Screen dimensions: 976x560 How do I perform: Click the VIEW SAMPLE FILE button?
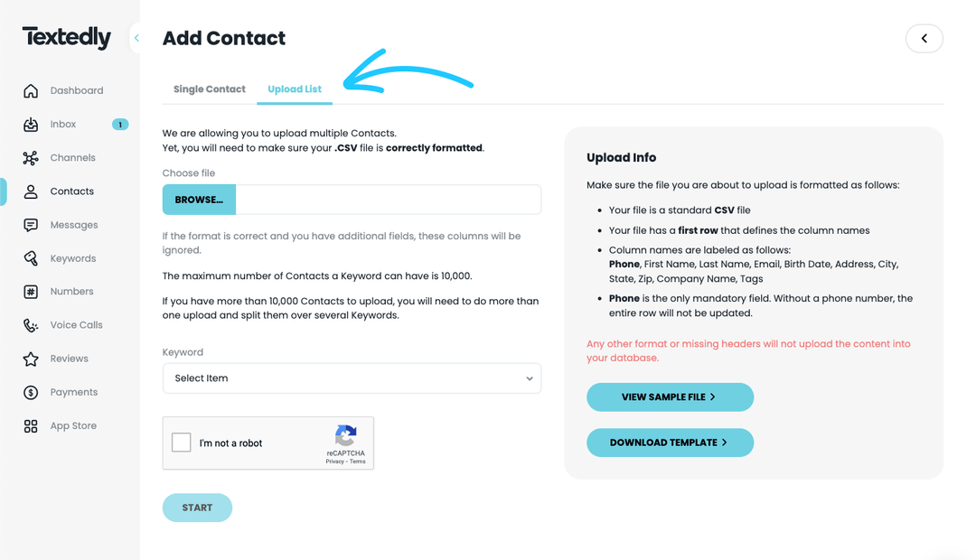coord(670,397)
